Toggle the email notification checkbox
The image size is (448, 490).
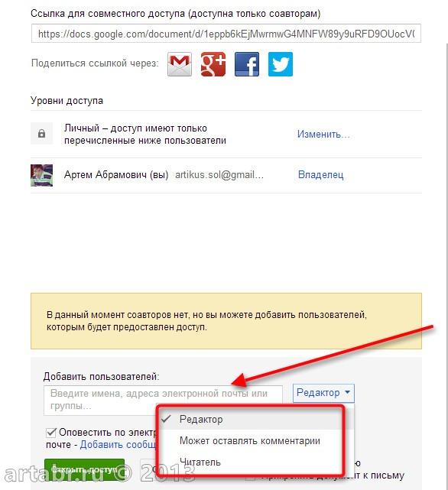[50, 433]
